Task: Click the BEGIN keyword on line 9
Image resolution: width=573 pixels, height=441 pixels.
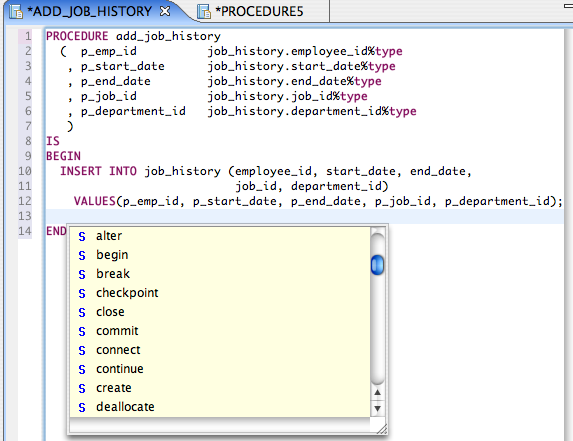Action: point(63,156)
